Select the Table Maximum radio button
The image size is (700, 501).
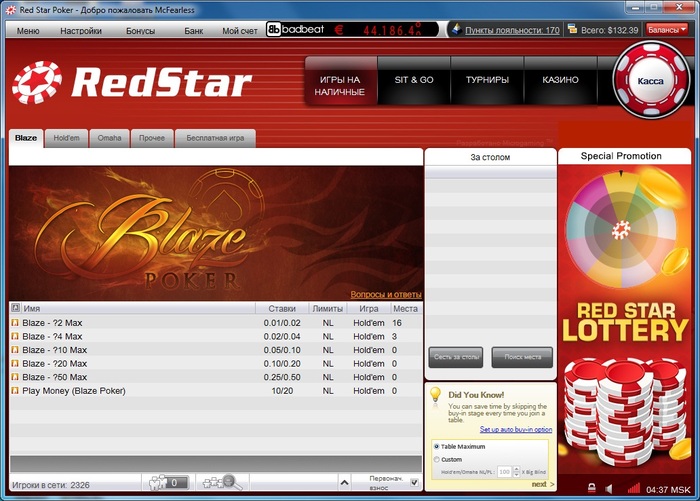(437, 446)
